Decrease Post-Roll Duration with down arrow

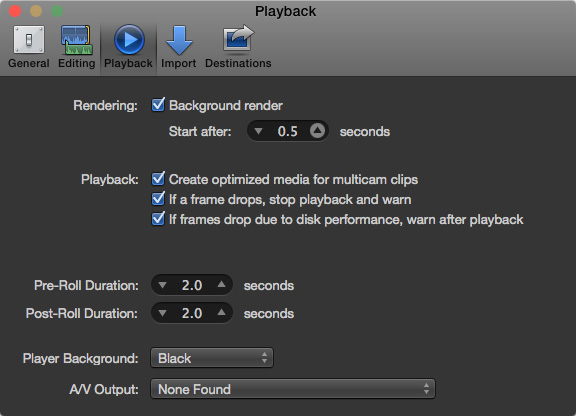(162, 313)
